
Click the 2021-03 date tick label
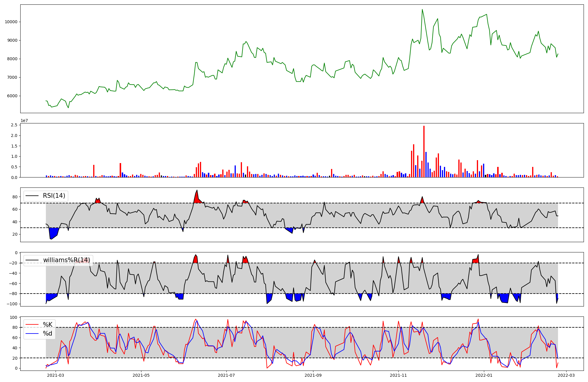coord(56,375)
